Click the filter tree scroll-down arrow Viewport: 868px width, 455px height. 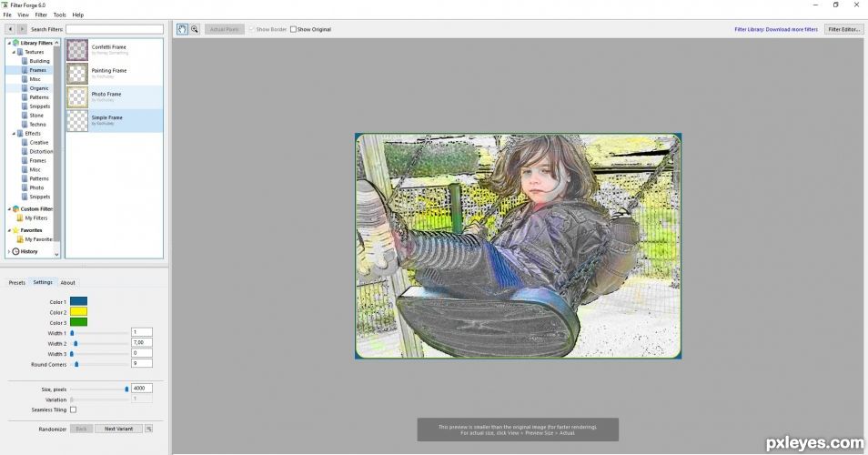(x=56, y=254)
